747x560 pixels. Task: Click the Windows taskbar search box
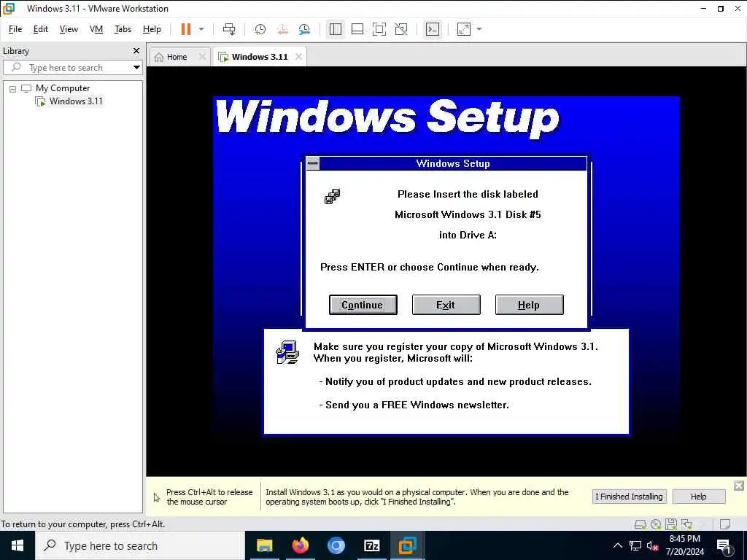(x=140, y=545)
